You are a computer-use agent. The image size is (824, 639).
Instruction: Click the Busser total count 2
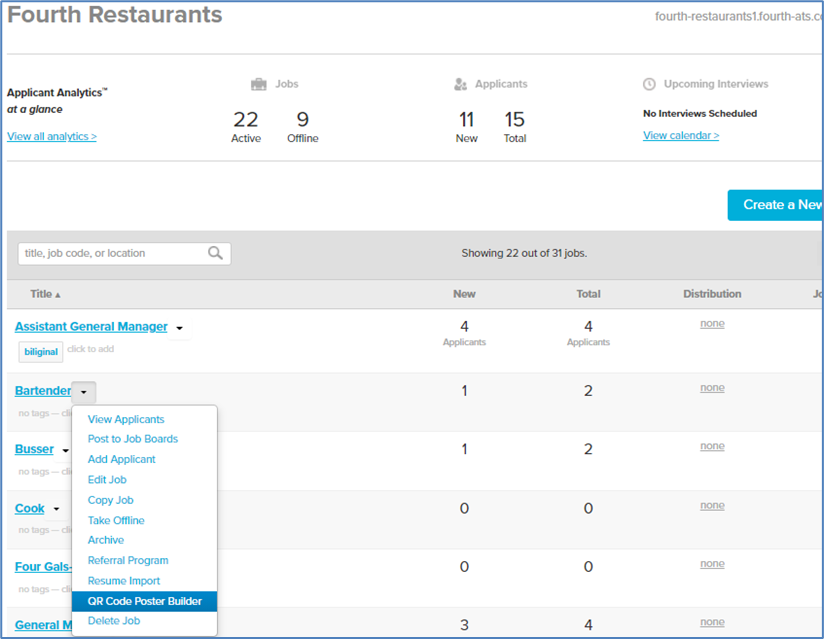[x=588, y=449]
